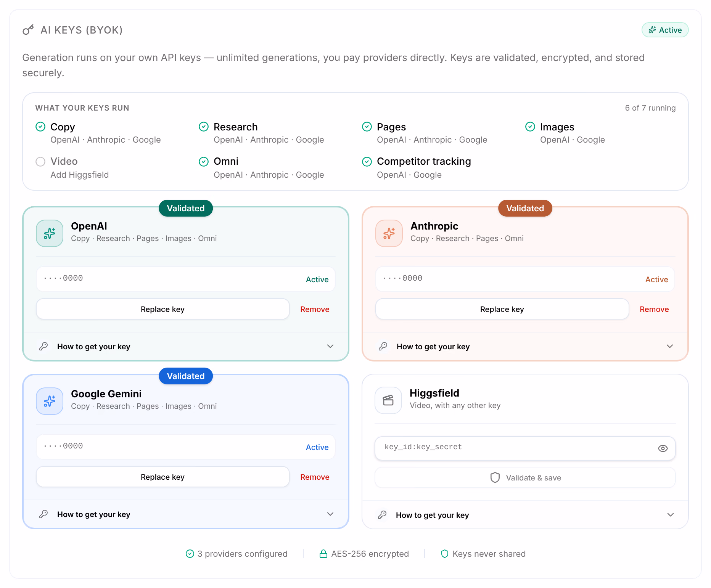Expand Higgsfield How to get your key chevron
The height and width of the screenshot is (588, 711).
671,515
